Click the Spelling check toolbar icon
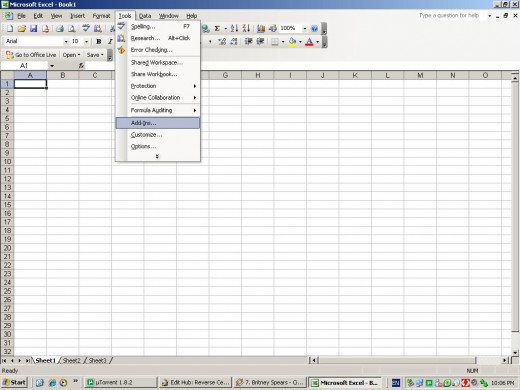This screenshot has width=520, height=390. coord(86,29)
